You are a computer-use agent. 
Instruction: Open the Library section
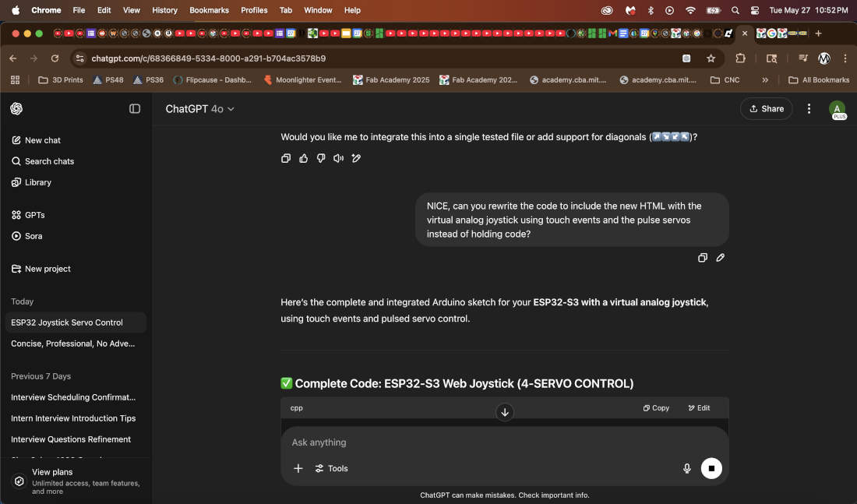(32, 182)
